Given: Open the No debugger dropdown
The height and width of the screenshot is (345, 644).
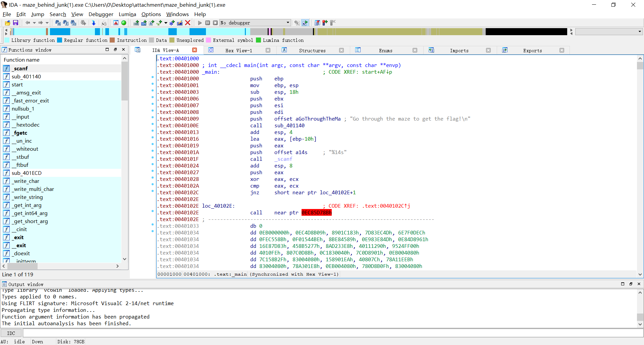Looking at the screenshot, I should click(255, 23).
